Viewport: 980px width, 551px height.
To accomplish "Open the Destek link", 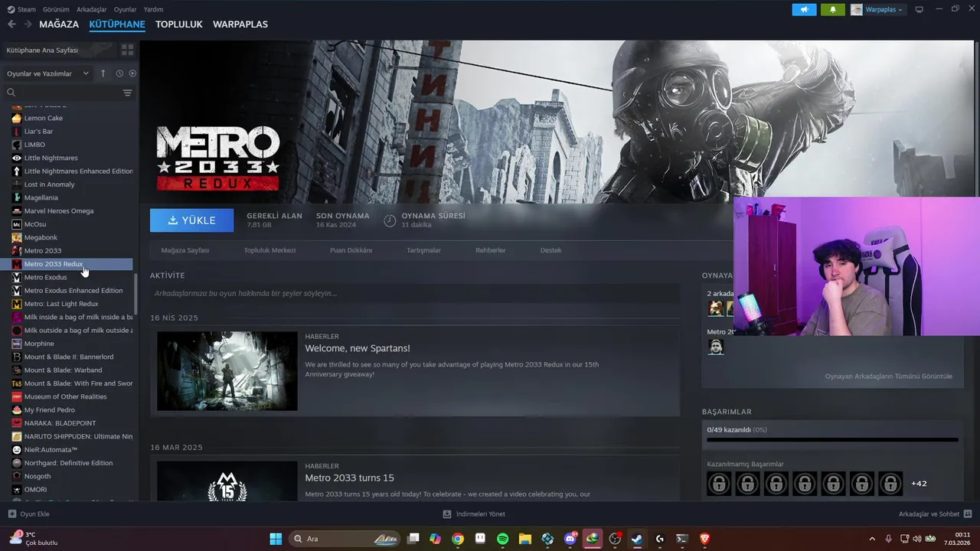I will point(550,250).
